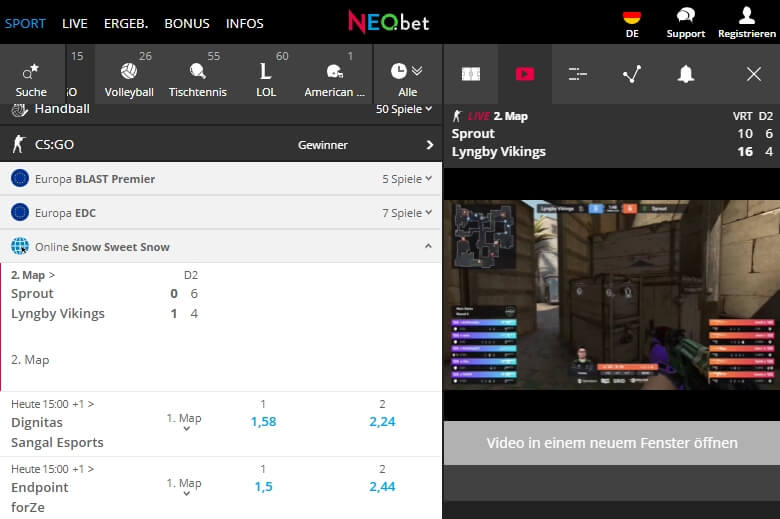Bet on Endpoint at odds 1,5

click(x=263, y=487)
